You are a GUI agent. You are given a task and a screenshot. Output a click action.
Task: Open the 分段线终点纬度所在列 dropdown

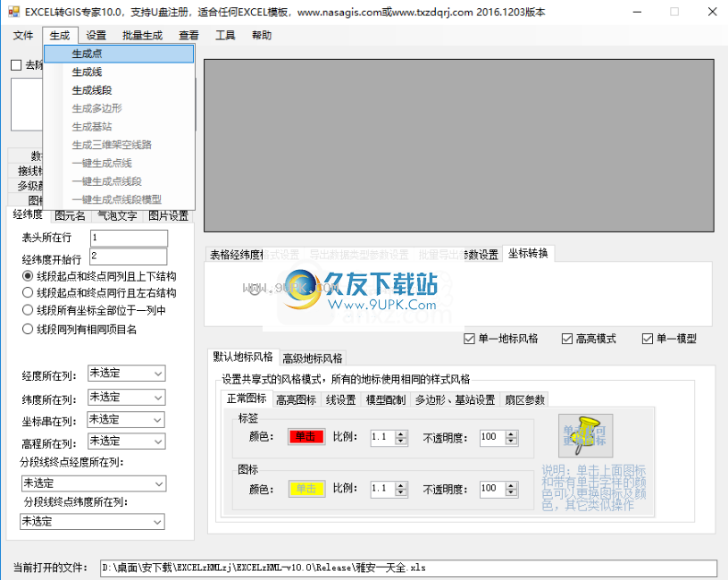coord(92,522)
